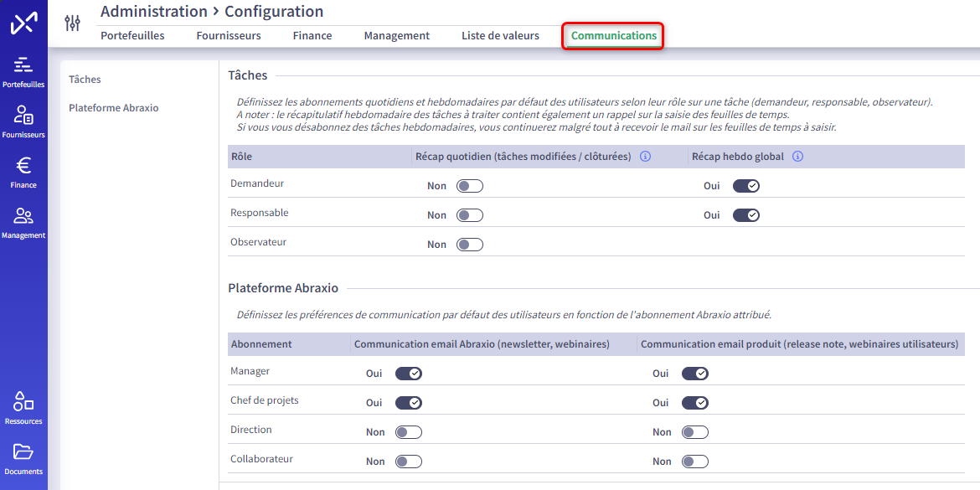Click the Abraxio logo icon
This screenshot has width=980, height=490.
23,23
